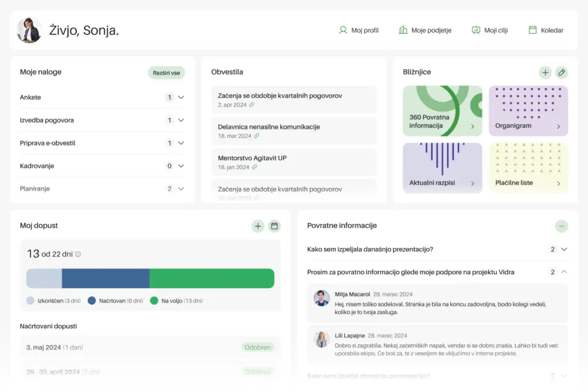Click Sonja's profile avatar picture

pyautogui.click(x=29, y=30)
